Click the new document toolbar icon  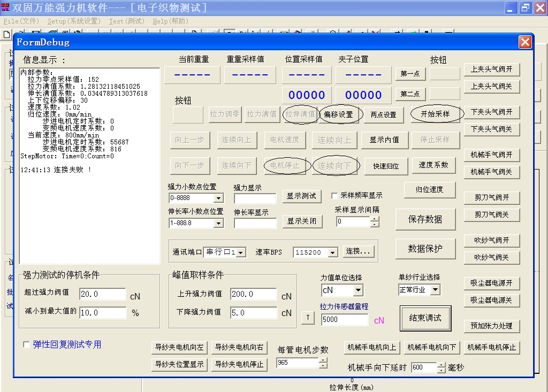coord(6,34)
